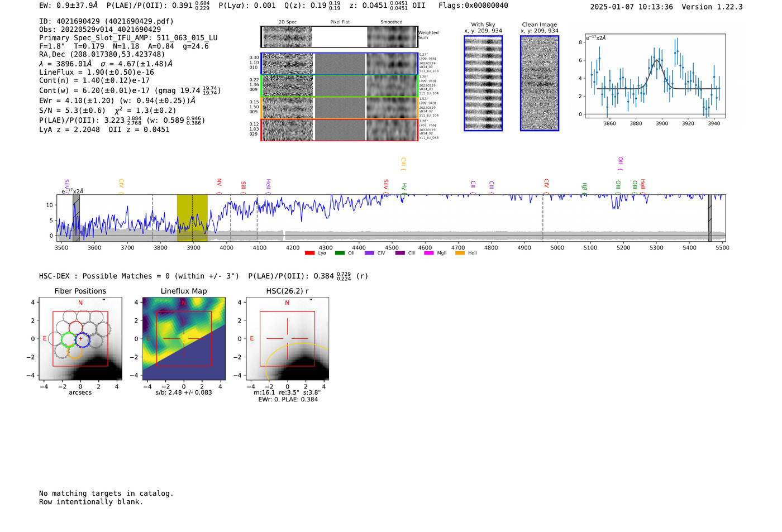Click the s/b: 2.48 +/- 0.083 caption
The image size is (782, 532).
[x=184, y=392]
